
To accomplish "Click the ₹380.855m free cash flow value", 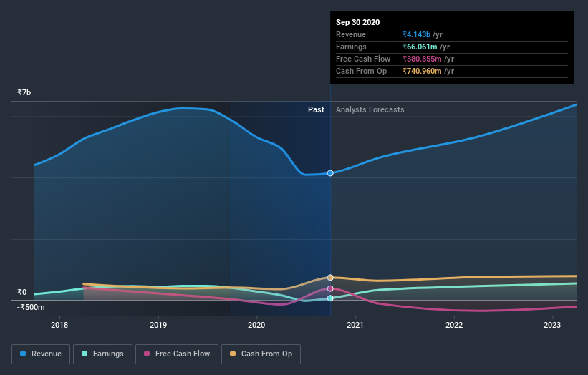I will (x=422, y=59).
